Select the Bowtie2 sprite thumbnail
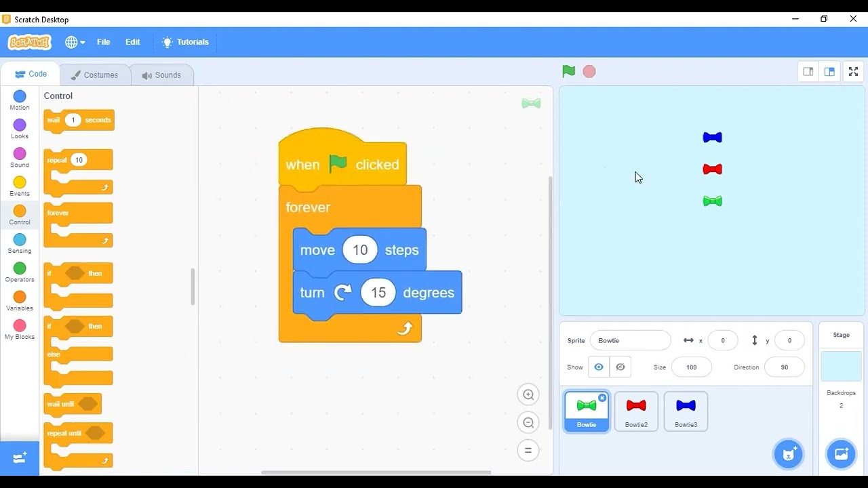The height and width of the screenshot is (488, 868). [x=636, y=411]
